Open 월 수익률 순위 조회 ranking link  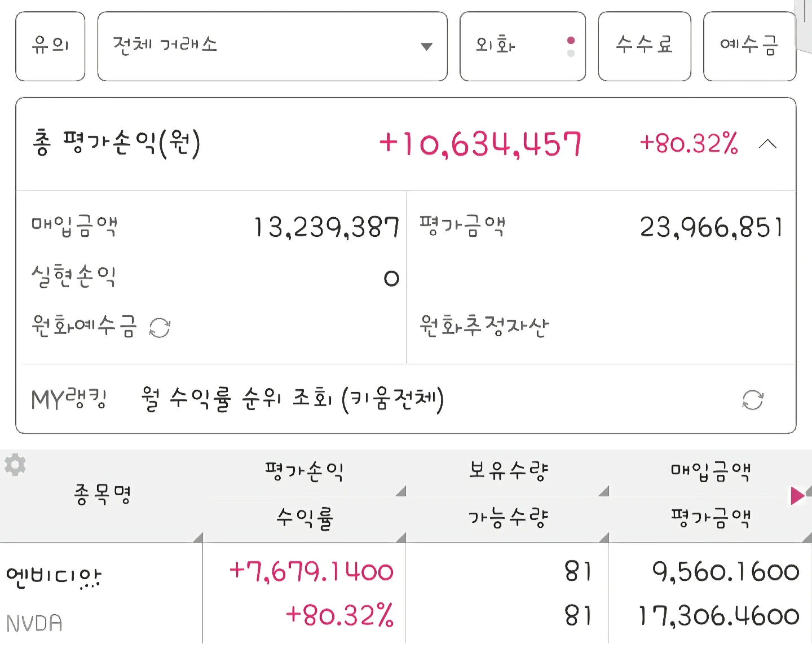[292, 399]
